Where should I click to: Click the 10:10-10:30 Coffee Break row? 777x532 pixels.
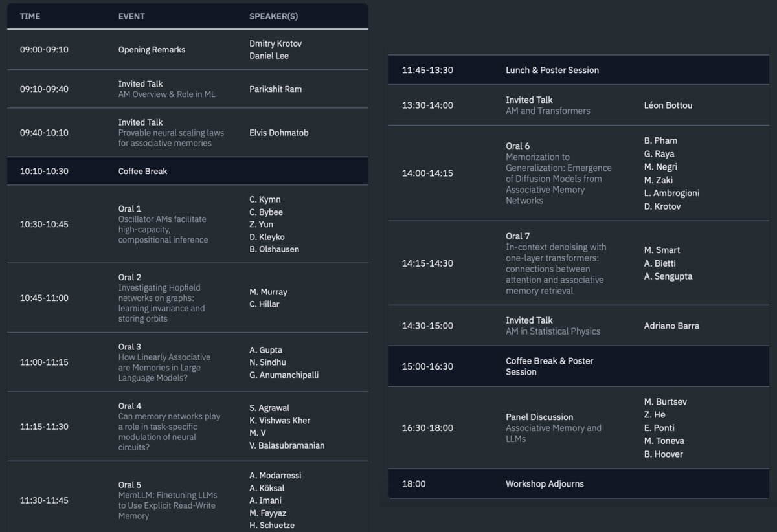[188, 171]
